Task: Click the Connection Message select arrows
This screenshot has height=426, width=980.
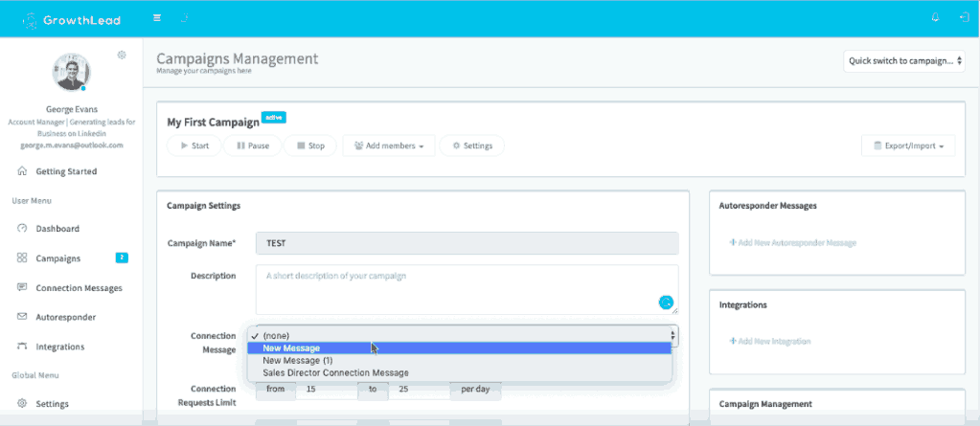Action: (x=673, y=336)
